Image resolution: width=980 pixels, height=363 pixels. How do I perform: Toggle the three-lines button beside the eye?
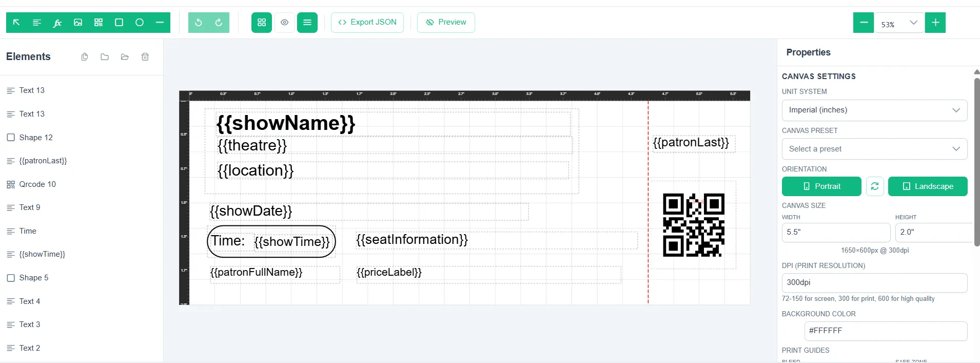(x=307, y=23)
